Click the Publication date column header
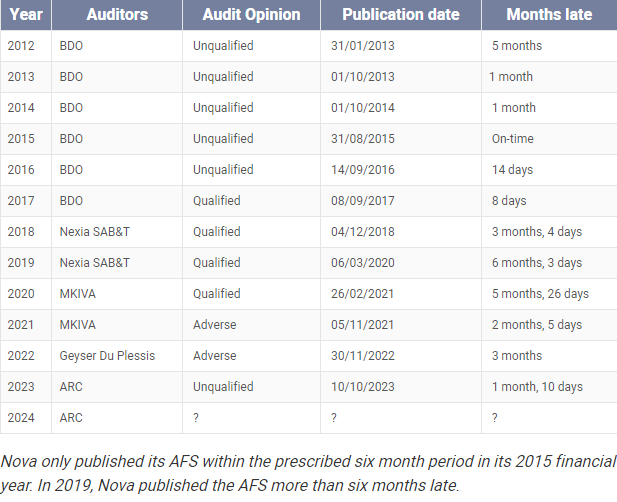Screen dimensions: 617x502 (x=400, y=15)
